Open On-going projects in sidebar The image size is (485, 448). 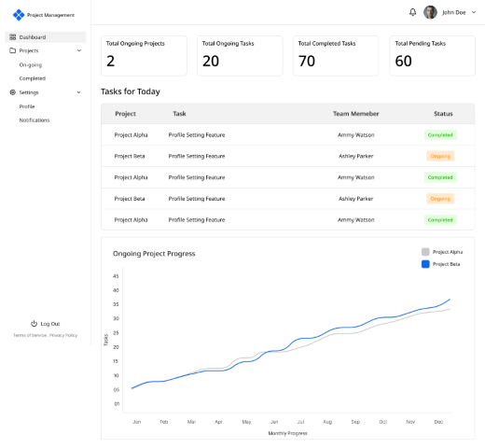click(31, 64)
